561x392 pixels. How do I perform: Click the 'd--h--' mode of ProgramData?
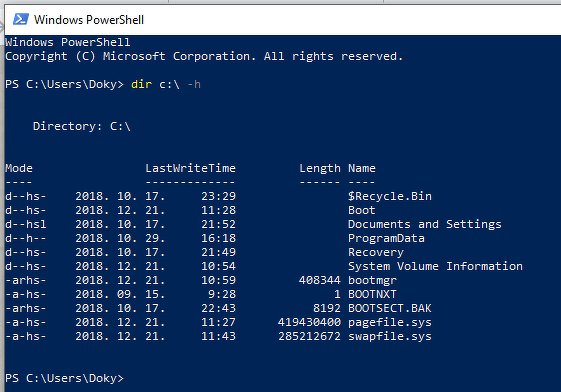26,238
